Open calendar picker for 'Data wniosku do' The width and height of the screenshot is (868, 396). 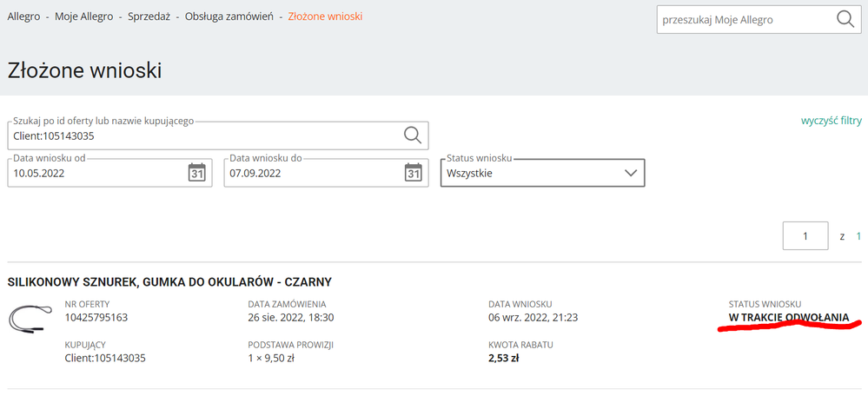click(x=414, y=173)
